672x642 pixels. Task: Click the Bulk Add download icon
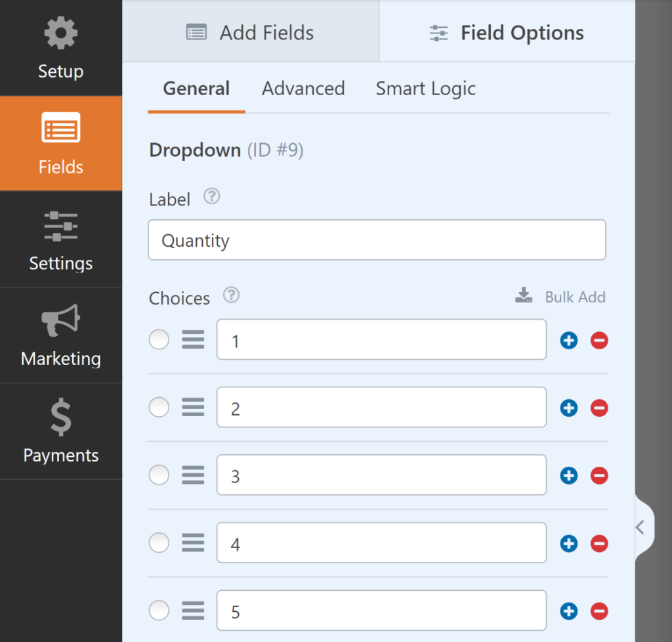tap(523, 295)
